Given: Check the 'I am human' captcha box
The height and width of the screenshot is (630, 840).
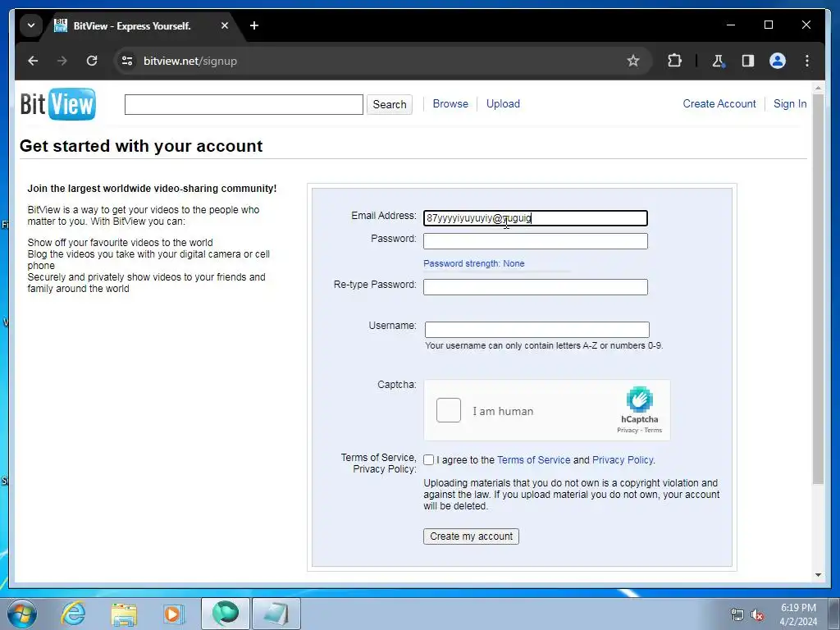Looking at the screenshot, I should click(449, 410).
